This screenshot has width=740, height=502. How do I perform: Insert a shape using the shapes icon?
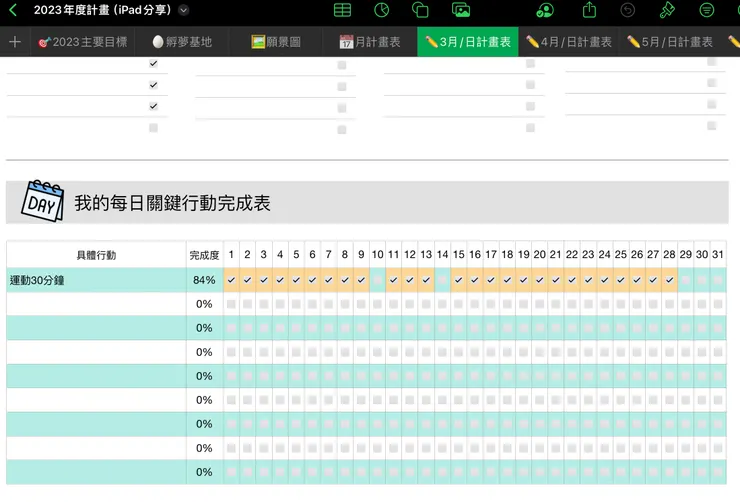420,10
